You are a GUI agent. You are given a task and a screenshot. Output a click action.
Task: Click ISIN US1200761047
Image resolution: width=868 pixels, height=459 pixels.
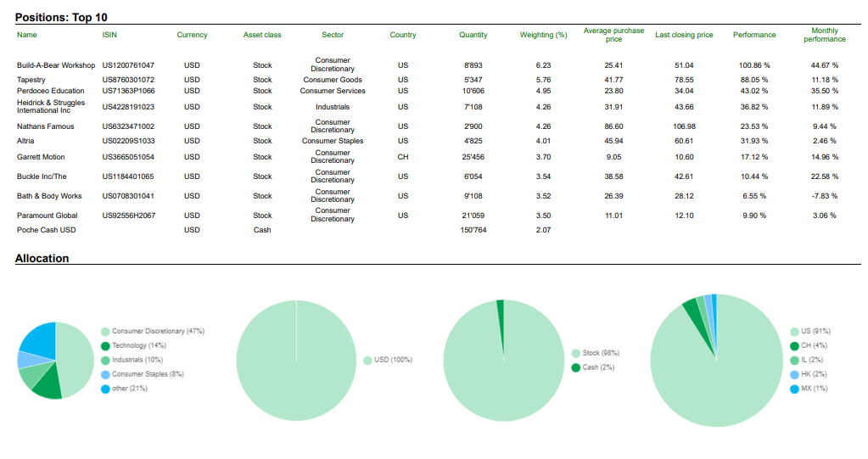point(128,65)
